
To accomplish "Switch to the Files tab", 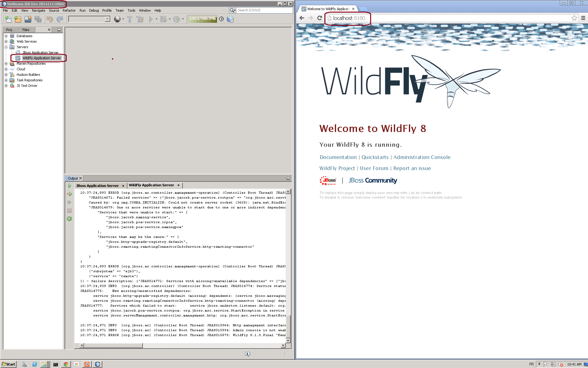I will pos(26,30).
